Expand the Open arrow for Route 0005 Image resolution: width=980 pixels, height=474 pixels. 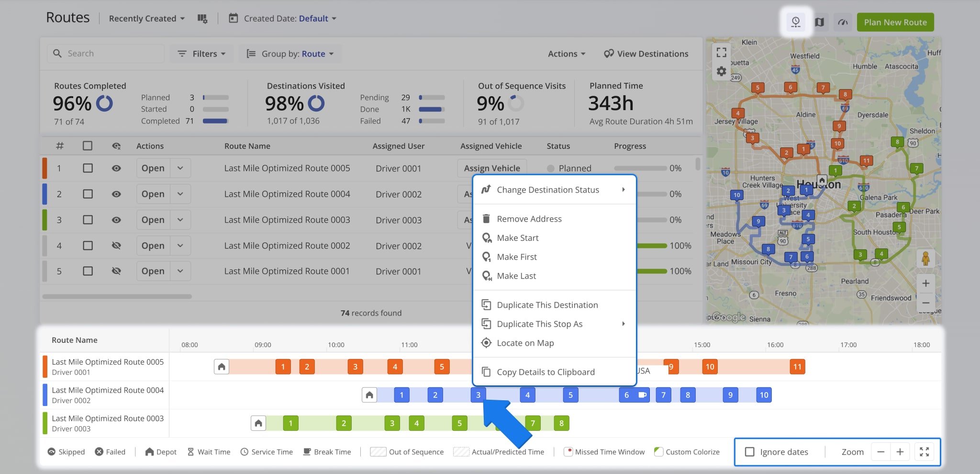click(180, 168)
